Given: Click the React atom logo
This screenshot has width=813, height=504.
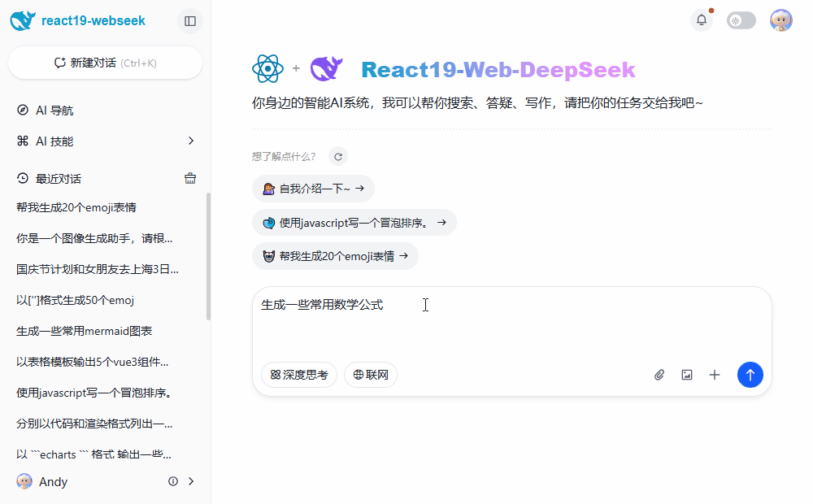Looking at the screenshot, I should [x=267, y=68].
